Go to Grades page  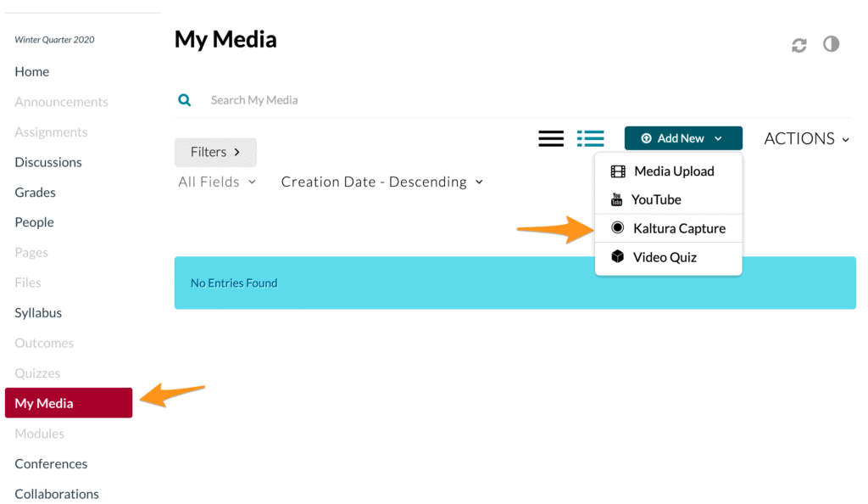point(35,193)
